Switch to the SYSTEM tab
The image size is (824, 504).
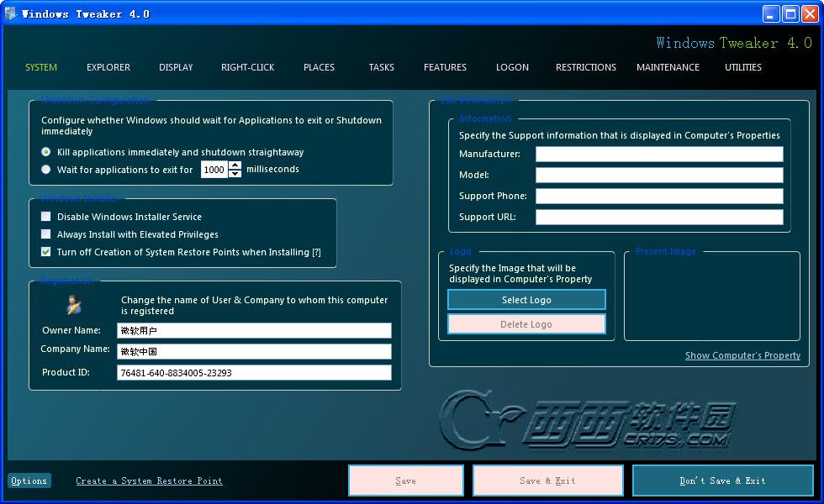point(41,67)
